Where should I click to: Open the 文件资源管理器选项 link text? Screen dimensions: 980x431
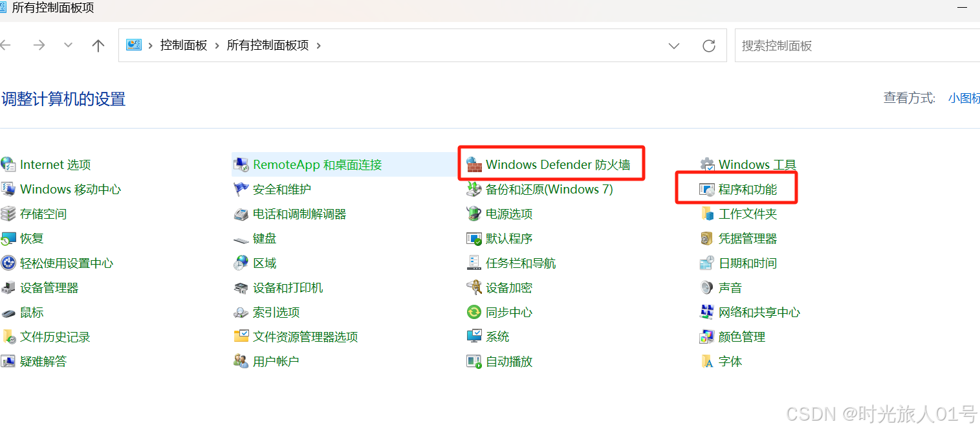pyautogui.click(x=305, y=337)
